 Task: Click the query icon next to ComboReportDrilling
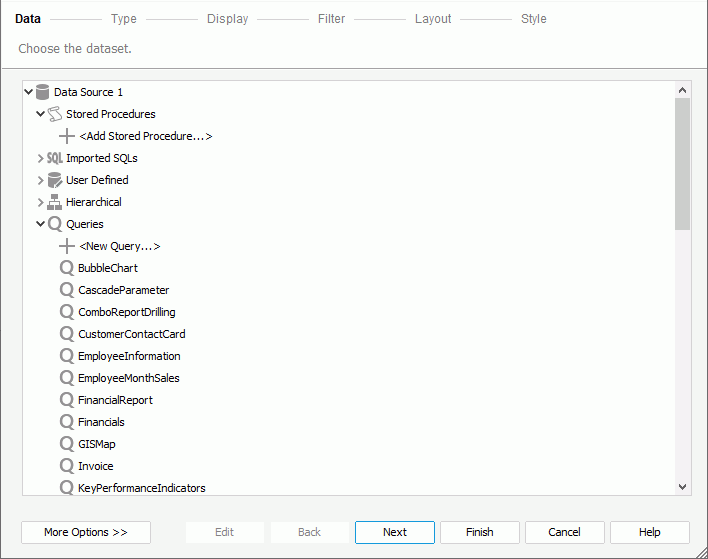tap(67, 312)
